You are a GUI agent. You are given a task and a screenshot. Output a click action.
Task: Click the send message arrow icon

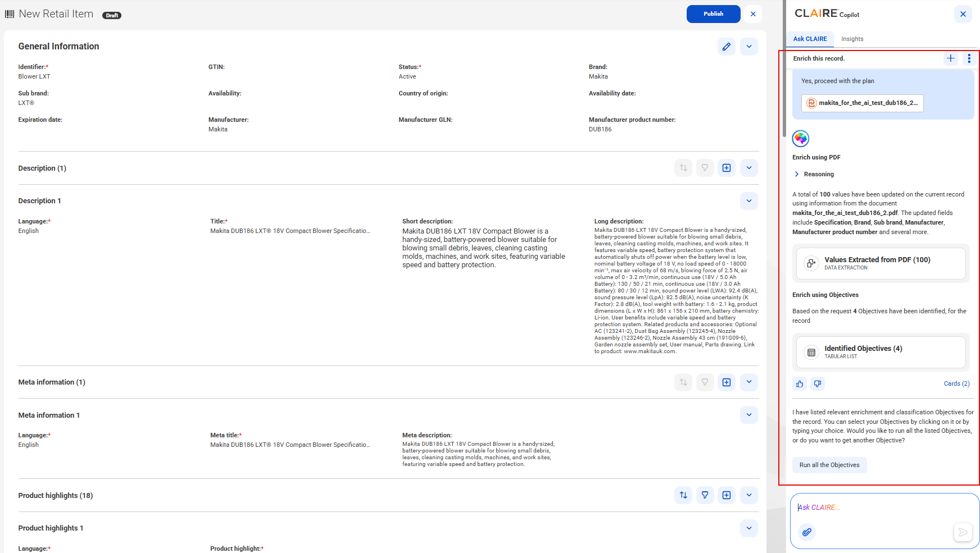coord(963,532)
